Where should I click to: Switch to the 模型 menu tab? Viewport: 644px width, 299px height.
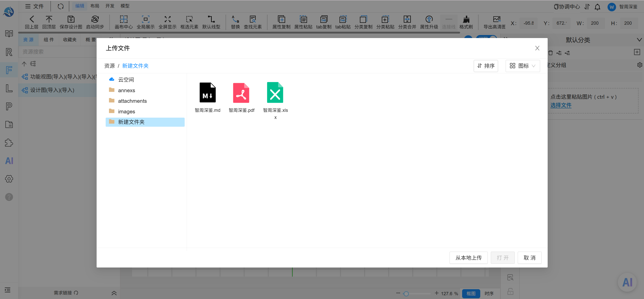pyautogui.click(x=125, y=6)
